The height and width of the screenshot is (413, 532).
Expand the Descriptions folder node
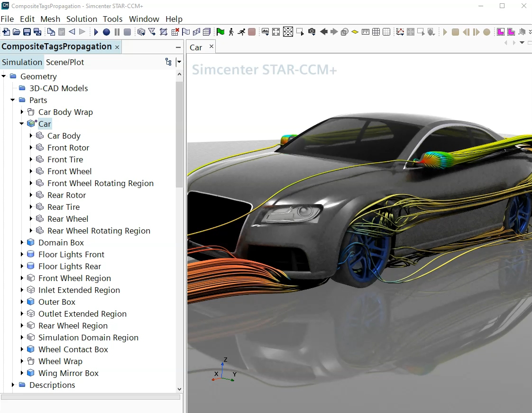(13, 385)
